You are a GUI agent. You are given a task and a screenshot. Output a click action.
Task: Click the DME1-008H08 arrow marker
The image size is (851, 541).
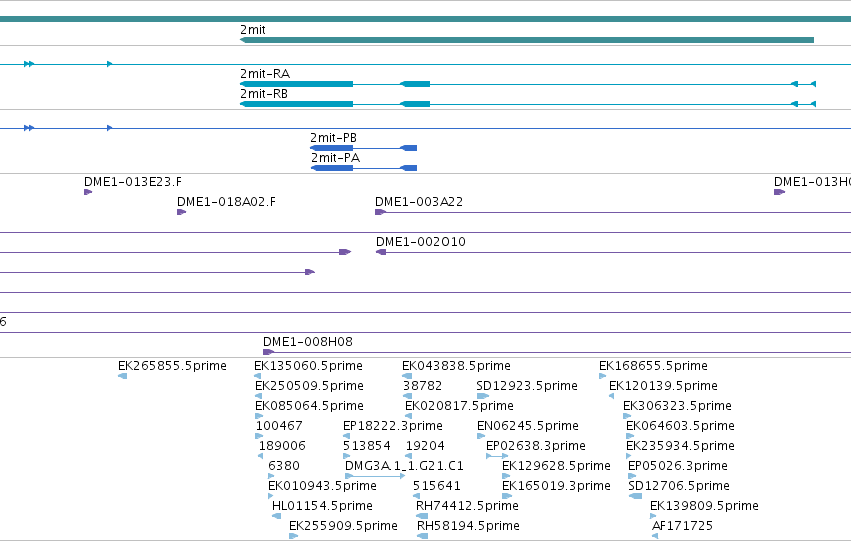point(268,352)
